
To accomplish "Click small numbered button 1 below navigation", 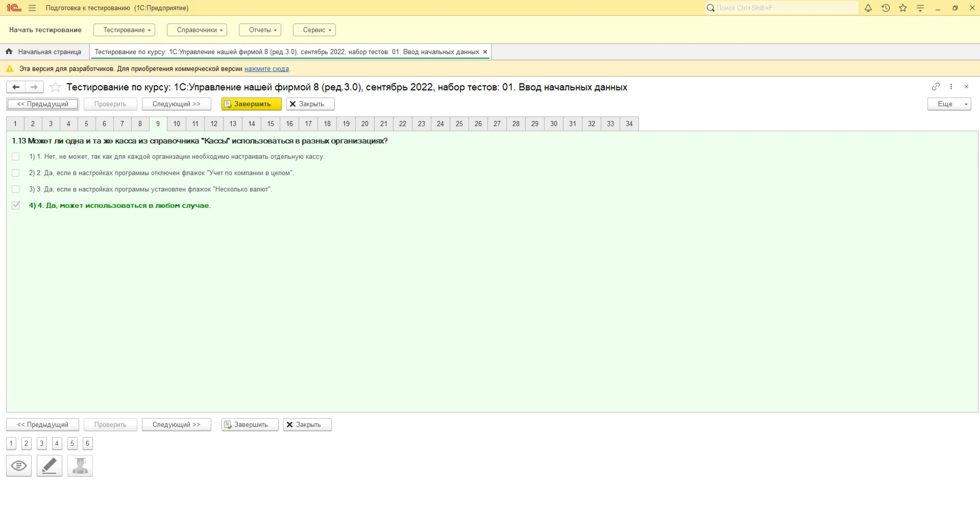I will coord(11,443).
